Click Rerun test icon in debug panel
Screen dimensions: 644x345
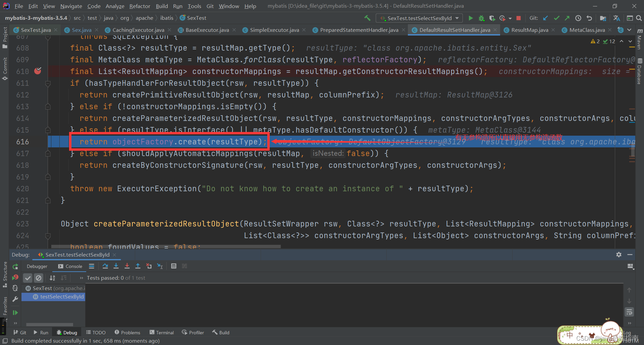15,267
